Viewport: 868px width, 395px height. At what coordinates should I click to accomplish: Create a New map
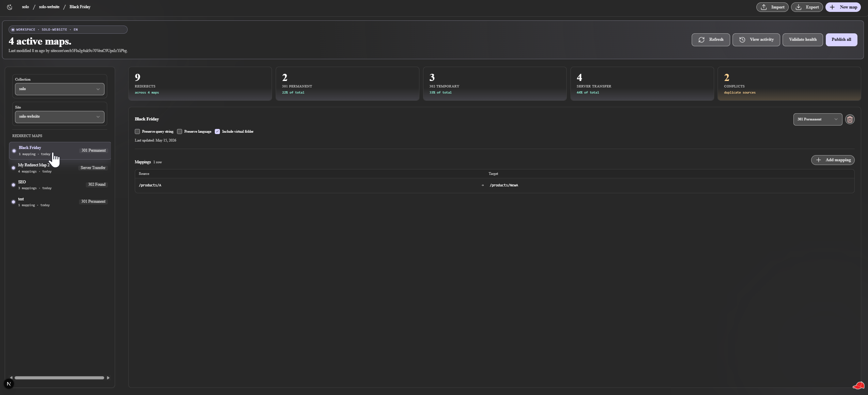point(843,7)
